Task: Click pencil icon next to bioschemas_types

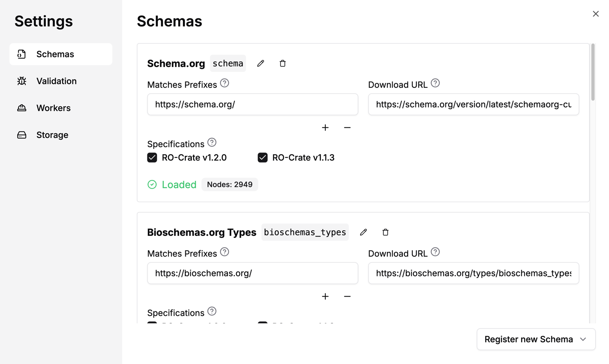Action: (x=363, y=232)
